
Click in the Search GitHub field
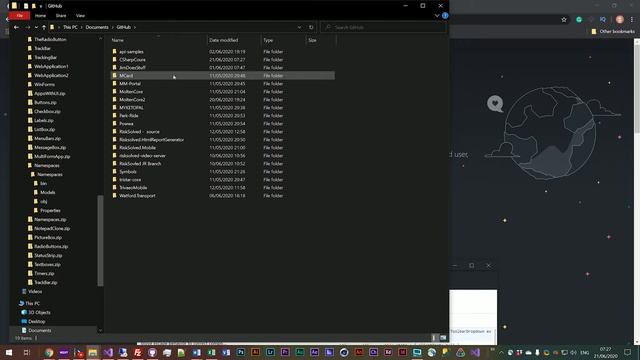[384, 27]
